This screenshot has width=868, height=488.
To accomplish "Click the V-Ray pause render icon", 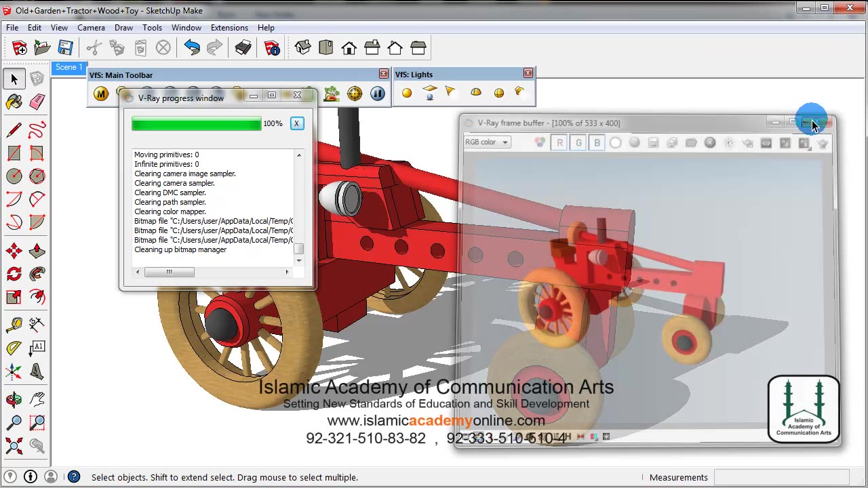I will 378,94.
